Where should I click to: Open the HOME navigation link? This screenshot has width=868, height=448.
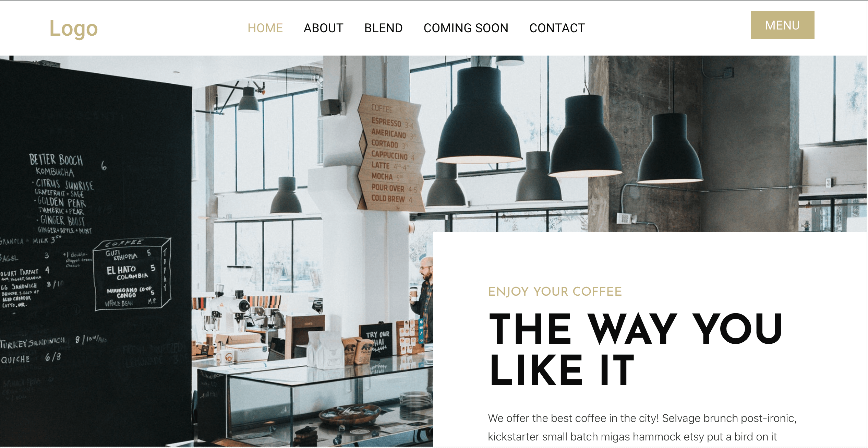tap(265, 28)
